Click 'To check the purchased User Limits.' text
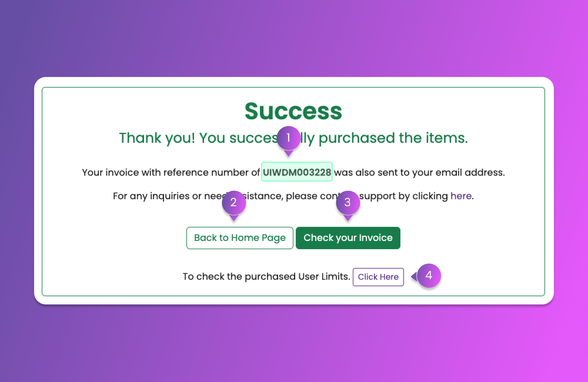The width and height of the screenshot is (588, 382). click(x=266, y=277)
